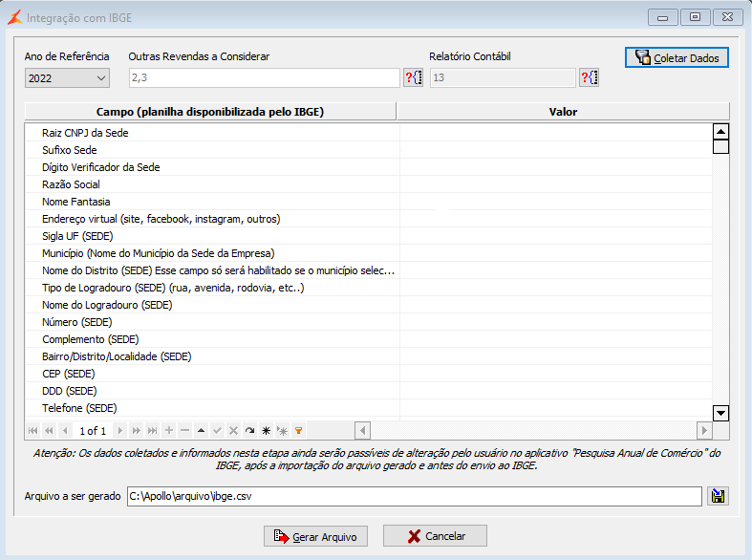Jump to next page of records
This screenshot has width=752, height=560.
pos(137,431)
